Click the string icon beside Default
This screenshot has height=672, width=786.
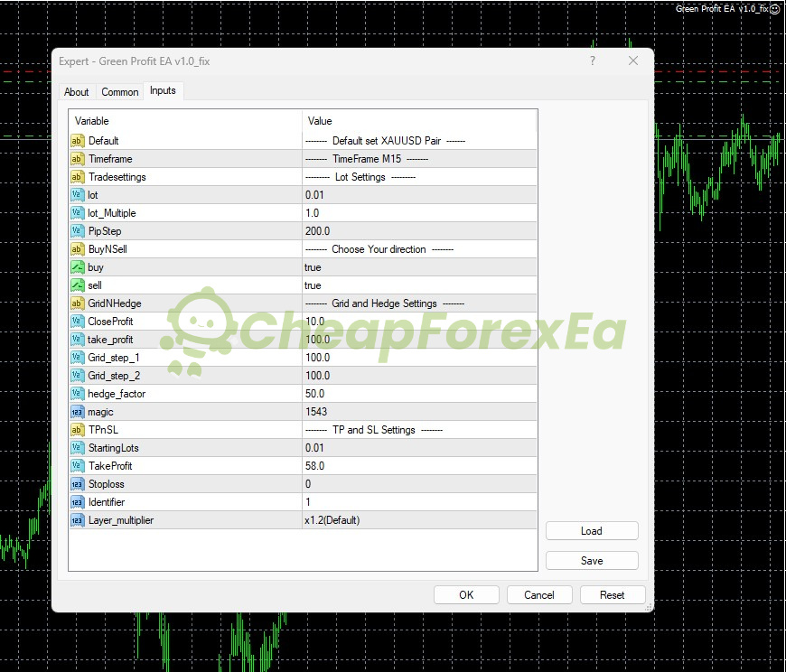[77, 141]
